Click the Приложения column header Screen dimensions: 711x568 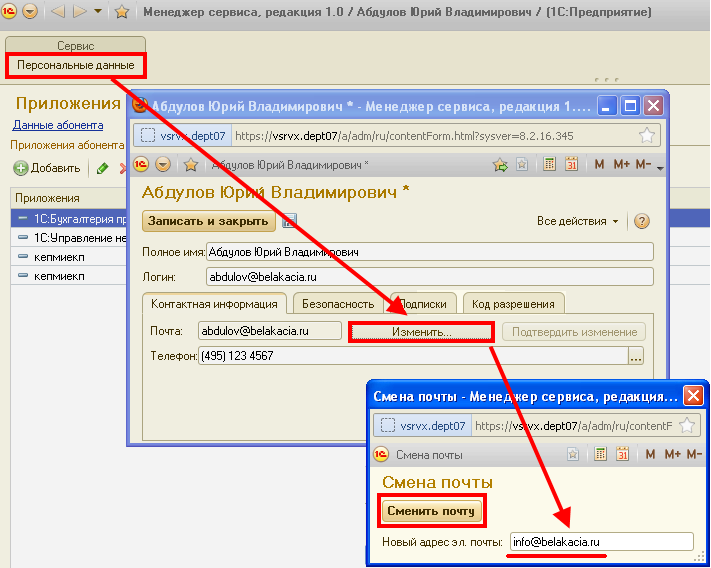69,198
